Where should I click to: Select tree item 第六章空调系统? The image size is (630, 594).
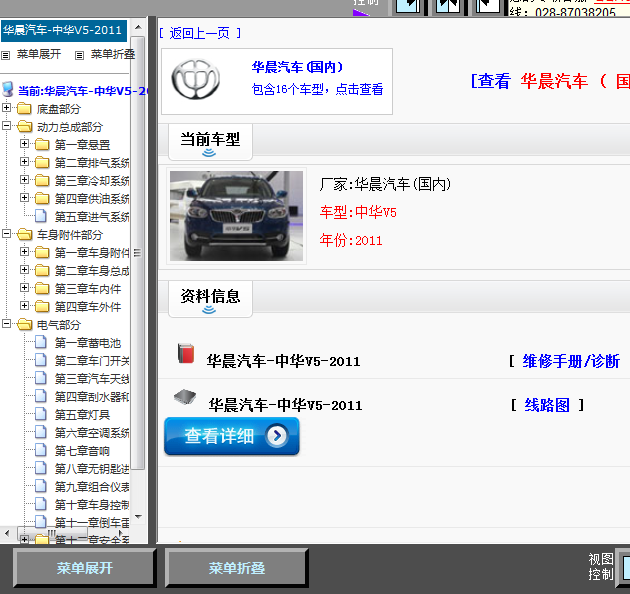click(x=92, y=433)
